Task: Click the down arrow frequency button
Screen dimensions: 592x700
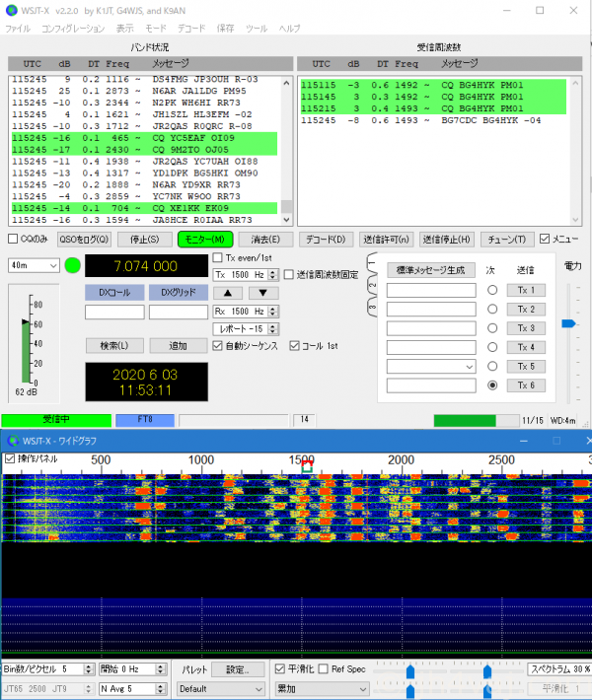Action: click(262, 292)
